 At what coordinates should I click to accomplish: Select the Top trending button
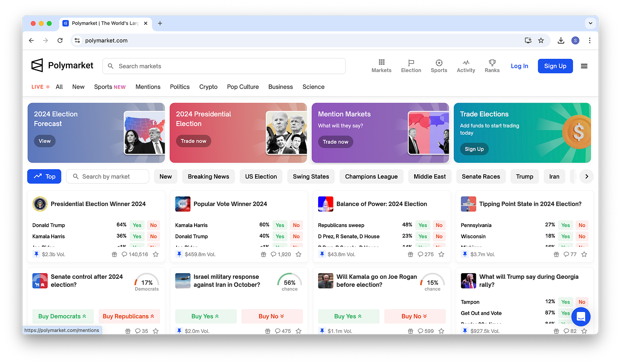(44, 176)
